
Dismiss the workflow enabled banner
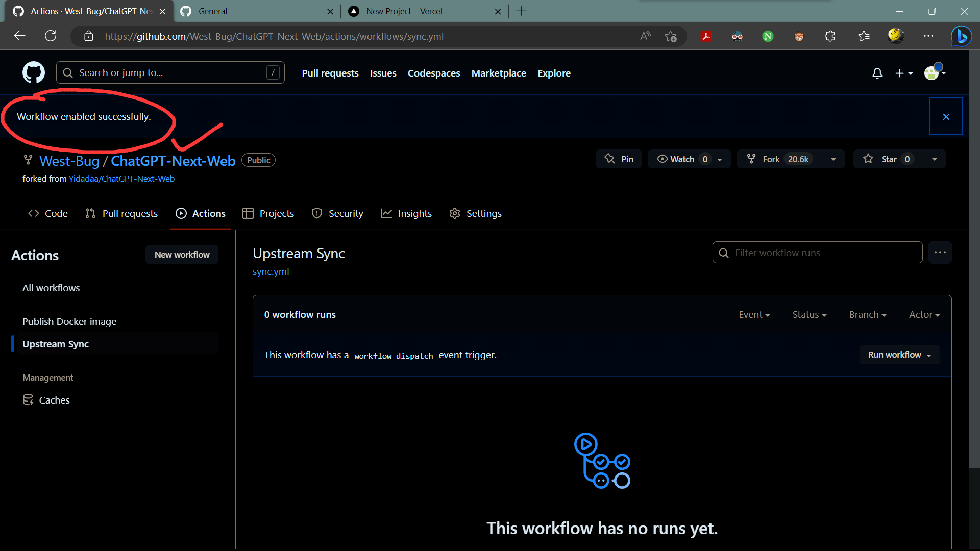coord(946,117)
